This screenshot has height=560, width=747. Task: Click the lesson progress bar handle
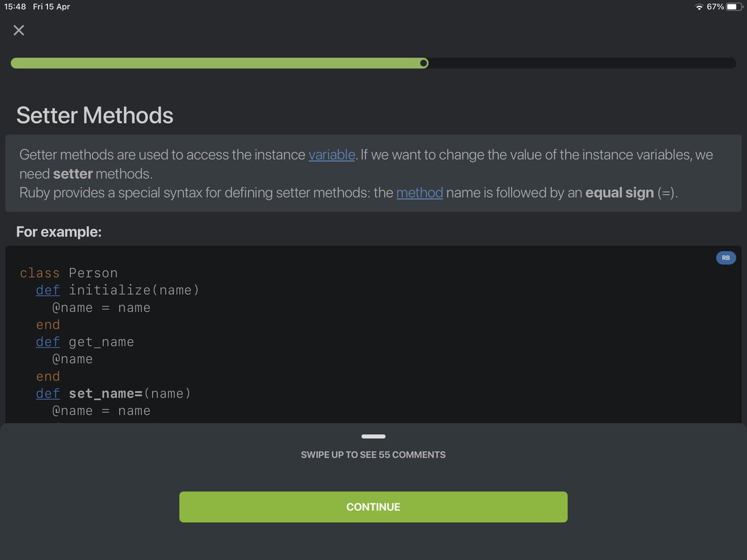(x=424, y=63)
